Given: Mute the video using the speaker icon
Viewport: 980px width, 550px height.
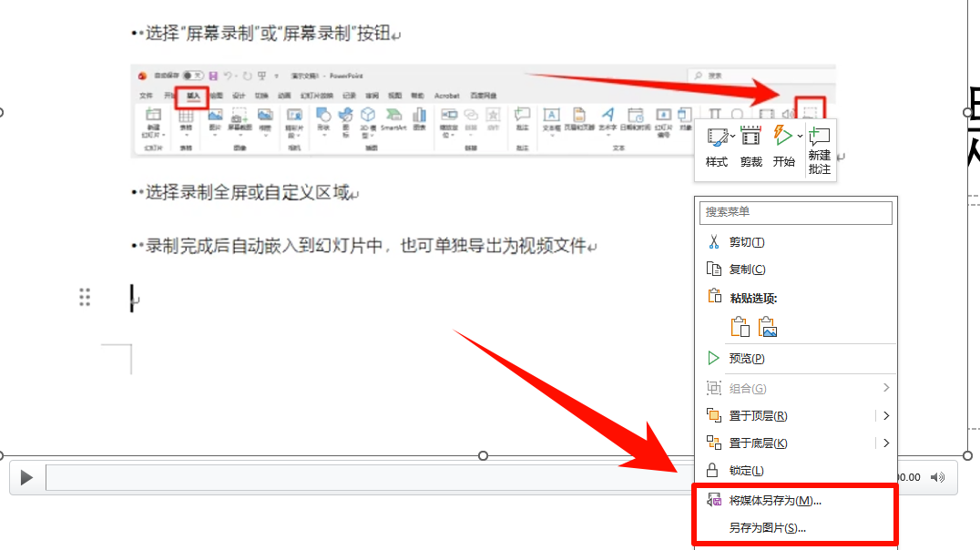Looking at the screenshot, I should [x=938, y=477].
